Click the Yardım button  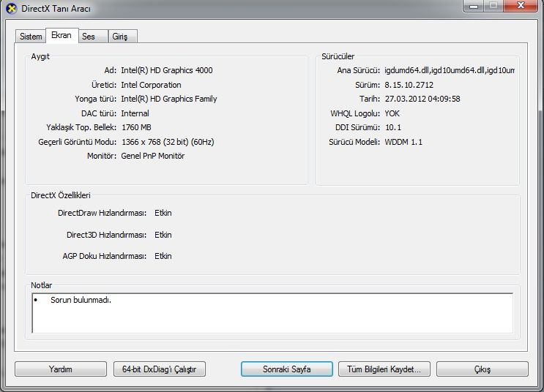pos(61,369)
